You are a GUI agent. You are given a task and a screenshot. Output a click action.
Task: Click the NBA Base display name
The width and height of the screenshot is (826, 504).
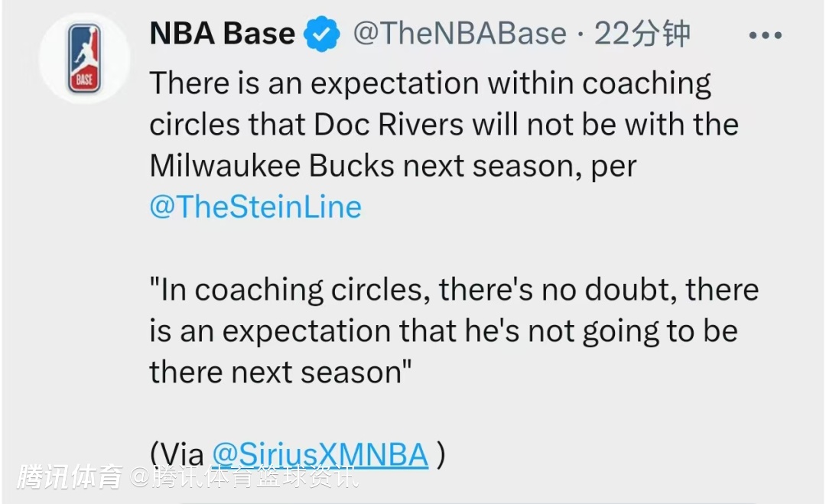[222, 34]
